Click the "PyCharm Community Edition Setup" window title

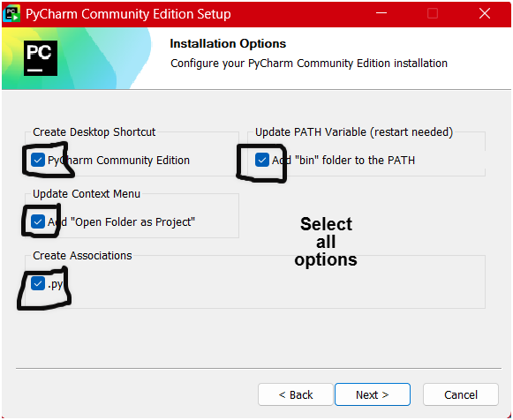point(128,14)
